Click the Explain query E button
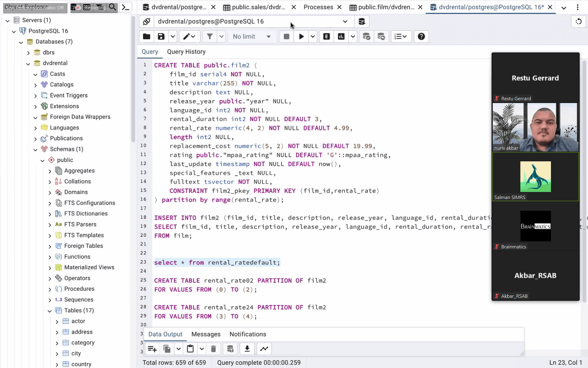The image size is (588, 368). [x=326, y=36]
